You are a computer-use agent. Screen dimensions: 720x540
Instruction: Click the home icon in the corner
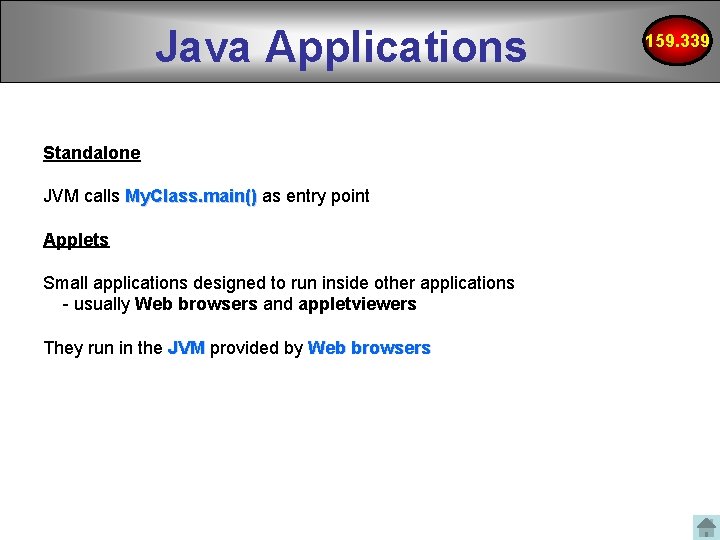[706, 527]
